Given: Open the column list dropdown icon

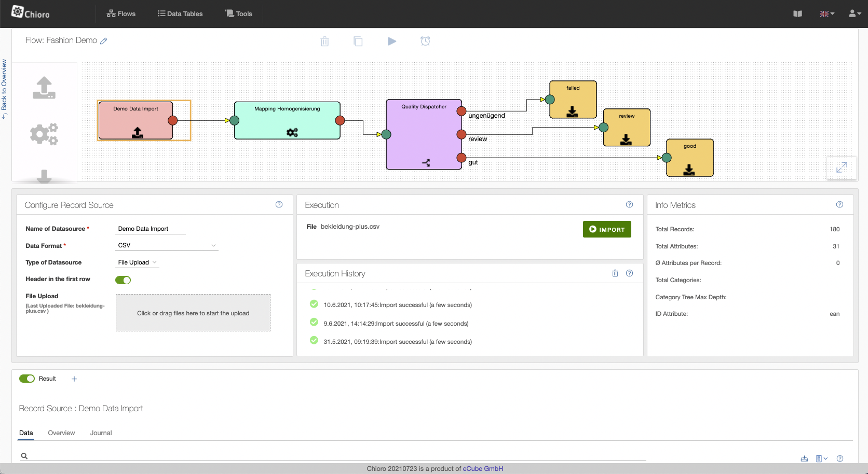Looking at the screenshot, I should (821, 458).
